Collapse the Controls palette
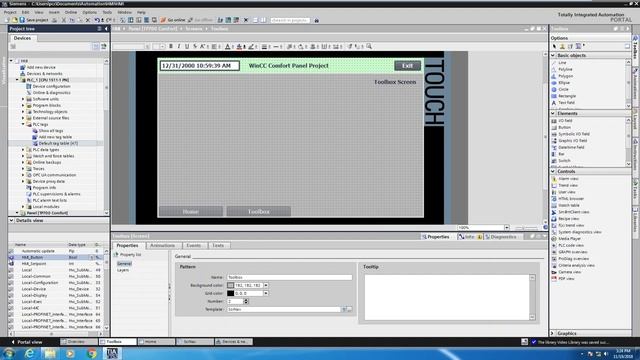 click(553, 171)
